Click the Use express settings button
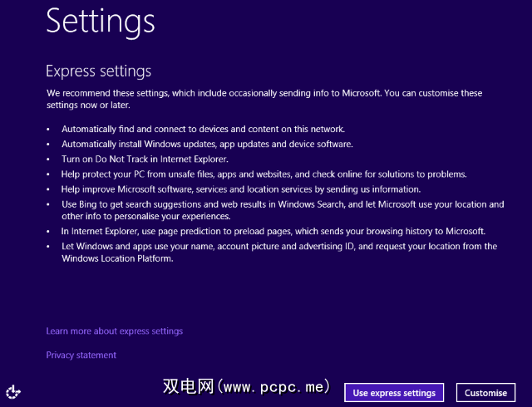The image size is (532, 407). 394,392
